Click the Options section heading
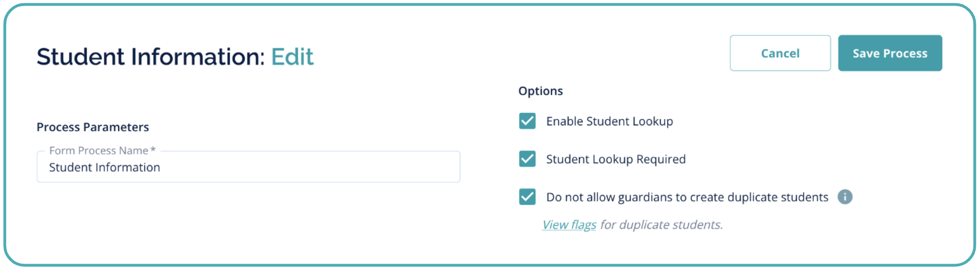The height and width of the screenshot is (273, 980). (x=540, y=91)
